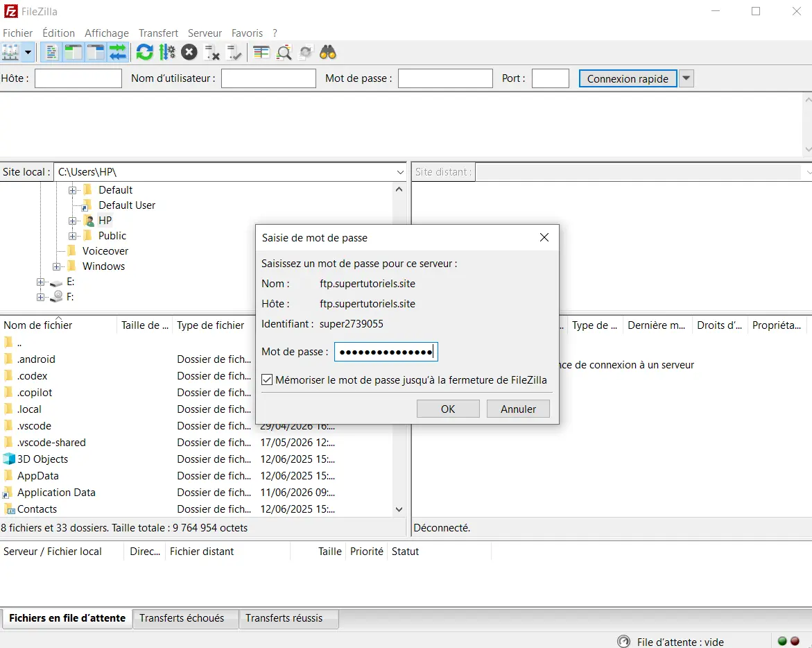This screenshot has width=812, height=648.
Task: Click the reconnect to last server icon
Action: pos(234,52)
